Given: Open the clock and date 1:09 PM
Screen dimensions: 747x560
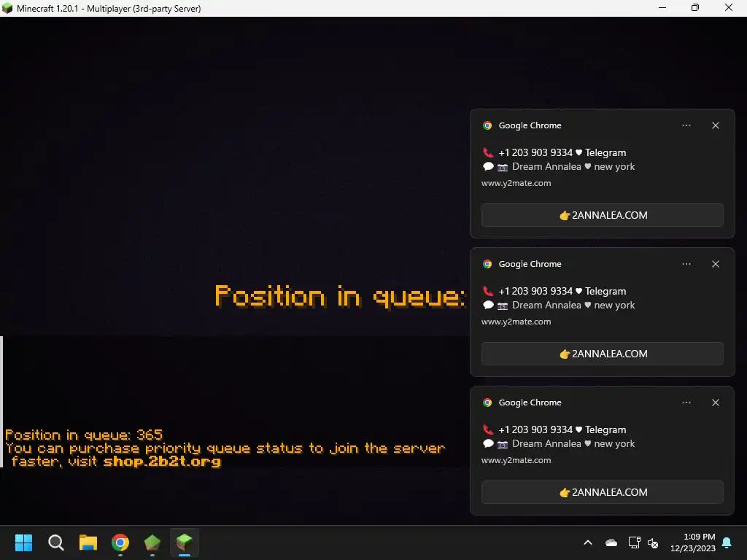Looking at the screenshot, I should click(693, 542).
